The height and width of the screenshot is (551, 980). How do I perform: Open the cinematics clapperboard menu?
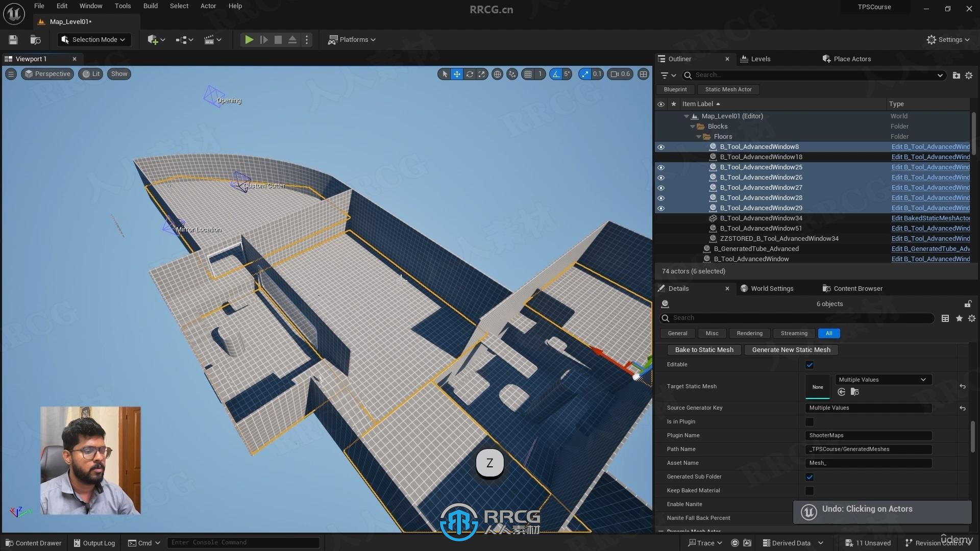pyautogui.click(x=212, y=40)
